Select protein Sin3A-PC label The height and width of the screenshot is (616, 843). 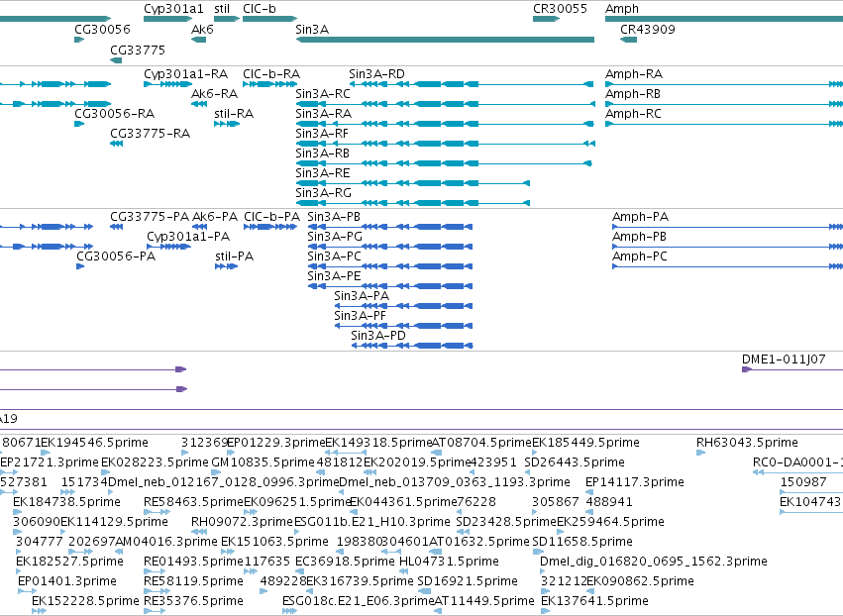pos(335,256)
